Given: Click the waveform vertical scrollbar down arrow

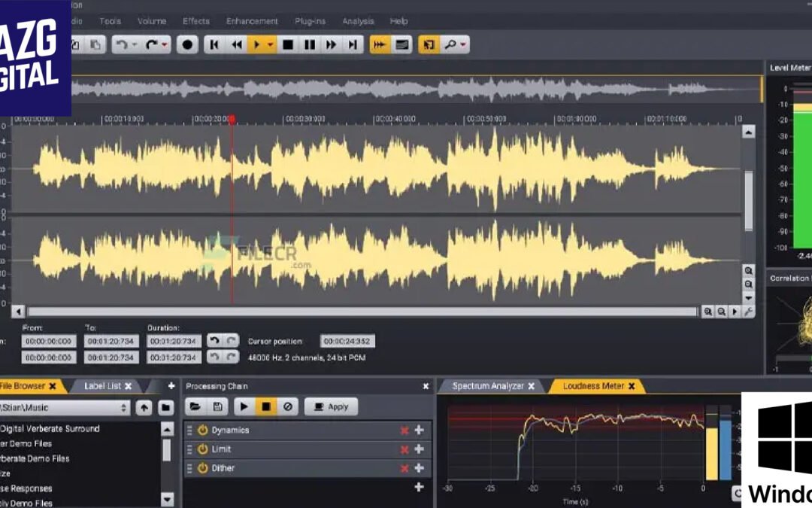Looking at the screenshot, I should click(748, 298).
